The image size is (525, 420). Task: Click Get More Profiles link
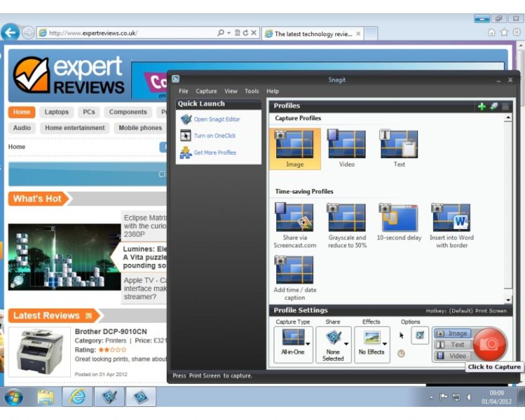pos(215,152)
